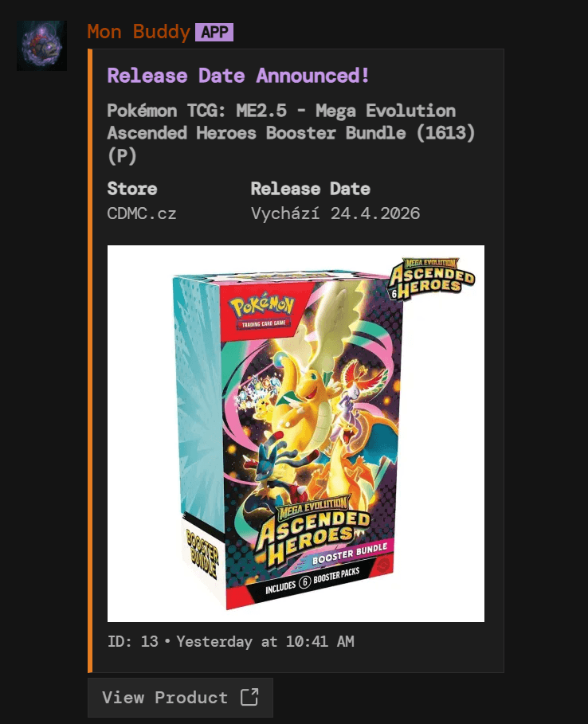588x724 pixels.
Task: Click the Ascended Heroes logo in image corner
Action: [x=431, y=280]
